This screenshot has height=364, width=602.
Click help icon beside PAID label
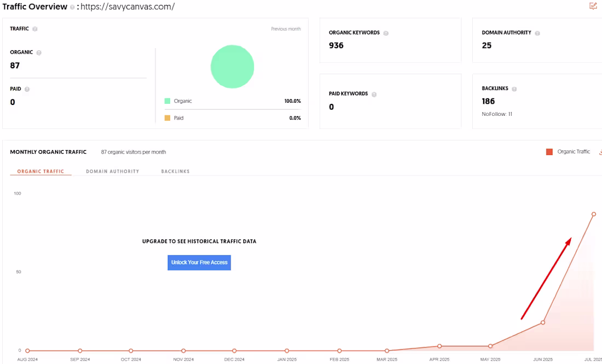(x=27, y=89)
